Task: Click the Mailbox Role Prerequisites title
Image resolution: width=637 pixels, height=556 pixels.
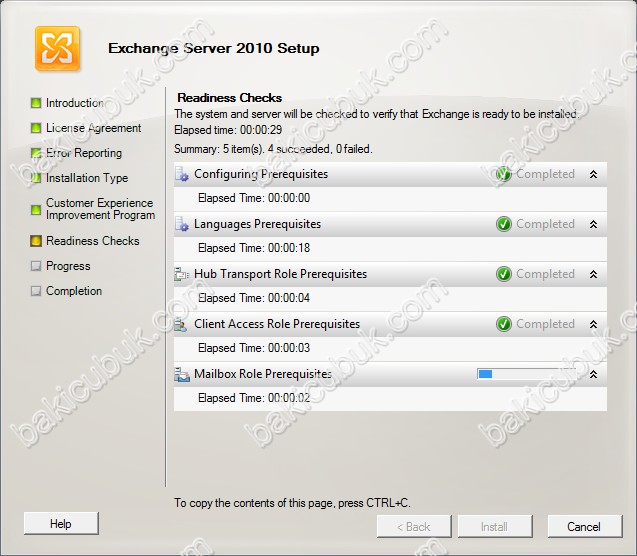Action: click(263, 374)
